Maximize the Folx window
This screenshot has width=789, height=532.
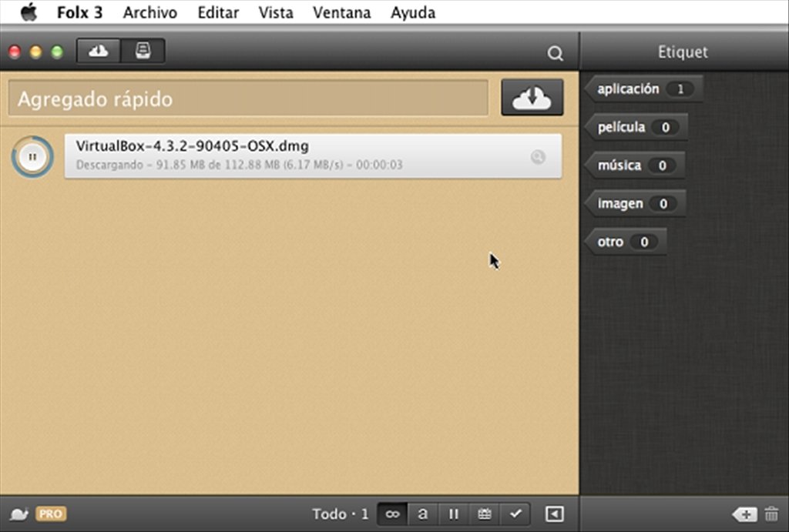(x=57, y=52)
